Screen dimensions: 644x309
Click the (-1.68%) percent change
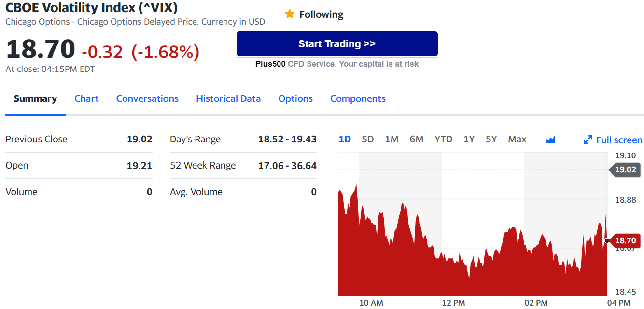[x=166, y=52]
